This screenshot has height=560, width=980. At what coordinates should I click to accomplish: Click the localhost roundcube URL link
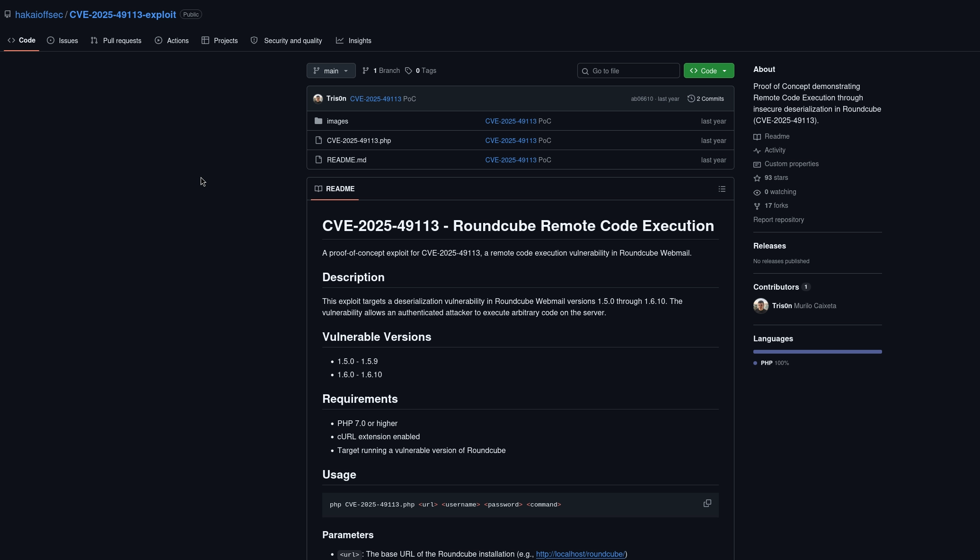pyautogui.click(x=580, y=554)
